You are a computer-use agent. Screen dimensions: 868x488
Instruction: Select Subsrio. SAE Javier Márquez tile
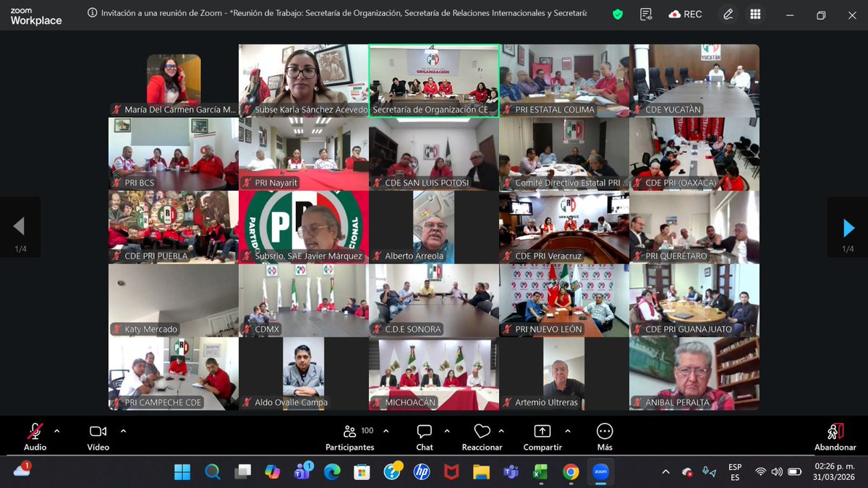pyautogui.click(x=304, y=227)
